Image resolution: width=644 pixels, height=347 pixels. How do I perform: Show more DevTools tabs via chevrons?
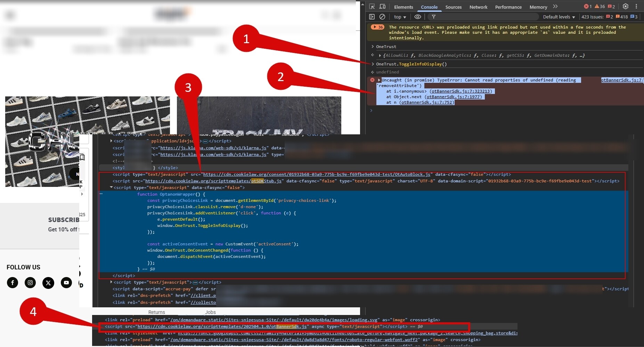(x=555, y=7)
